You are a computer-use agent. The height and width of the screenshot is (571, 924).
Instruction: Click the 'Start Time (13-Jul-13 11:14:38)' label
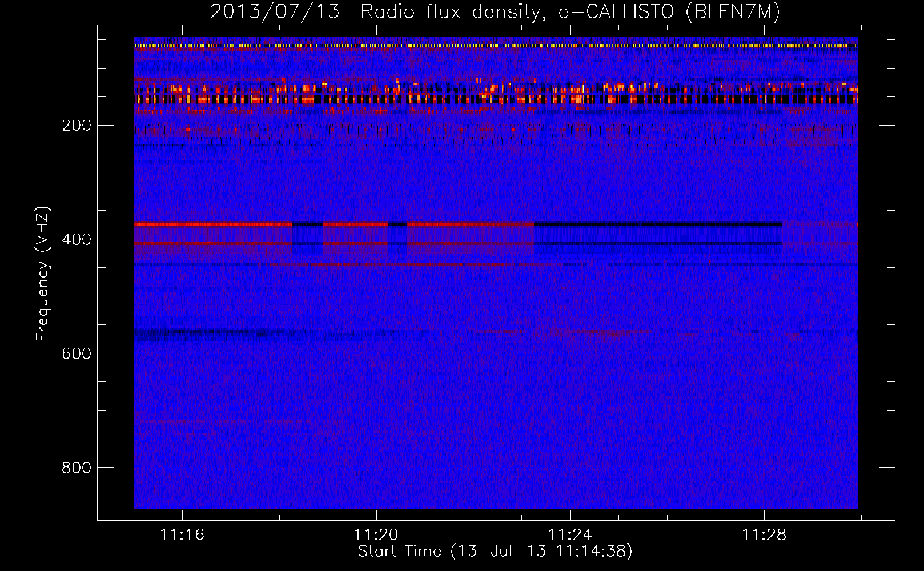click(495, 552)
